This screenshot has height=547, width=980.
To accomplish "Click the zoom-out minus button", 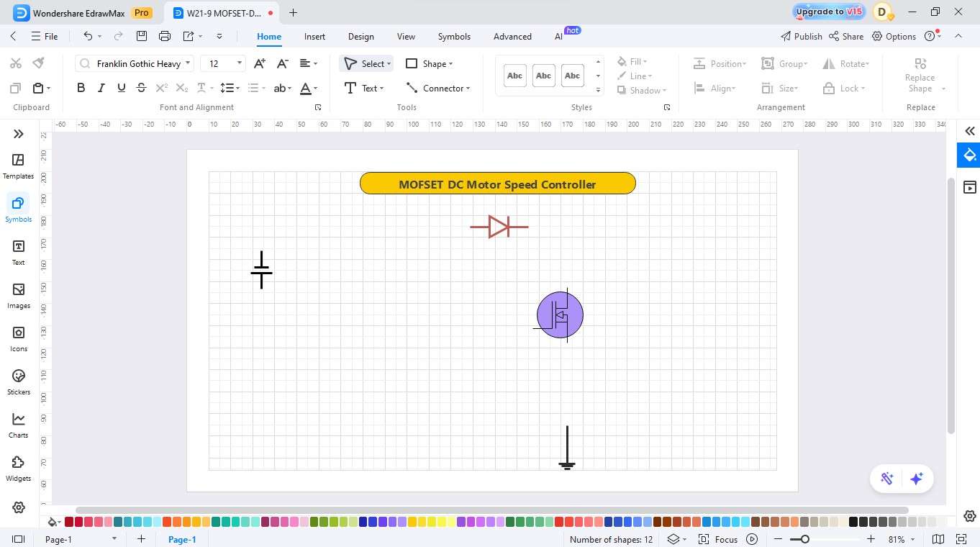I will (x=778, y=539).
